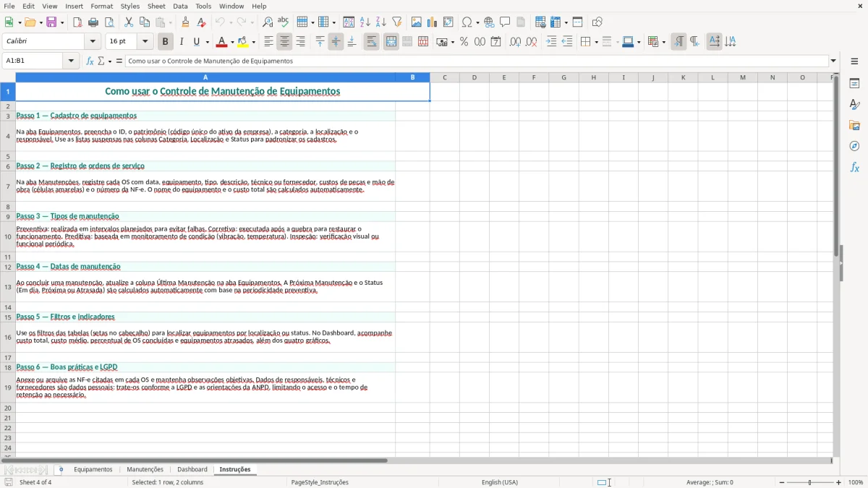
Task: Copy the selection with the Copy icon
Action: [x=145, y=22]
